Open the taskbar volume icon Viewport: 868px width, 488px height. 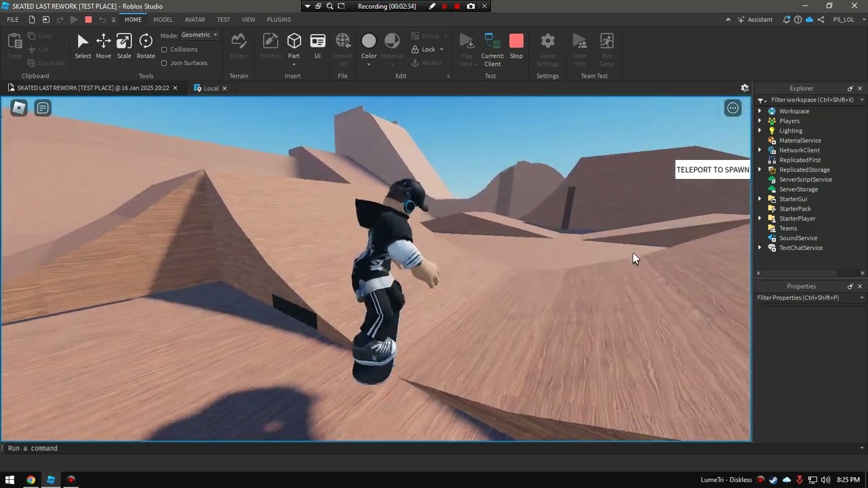826,480
